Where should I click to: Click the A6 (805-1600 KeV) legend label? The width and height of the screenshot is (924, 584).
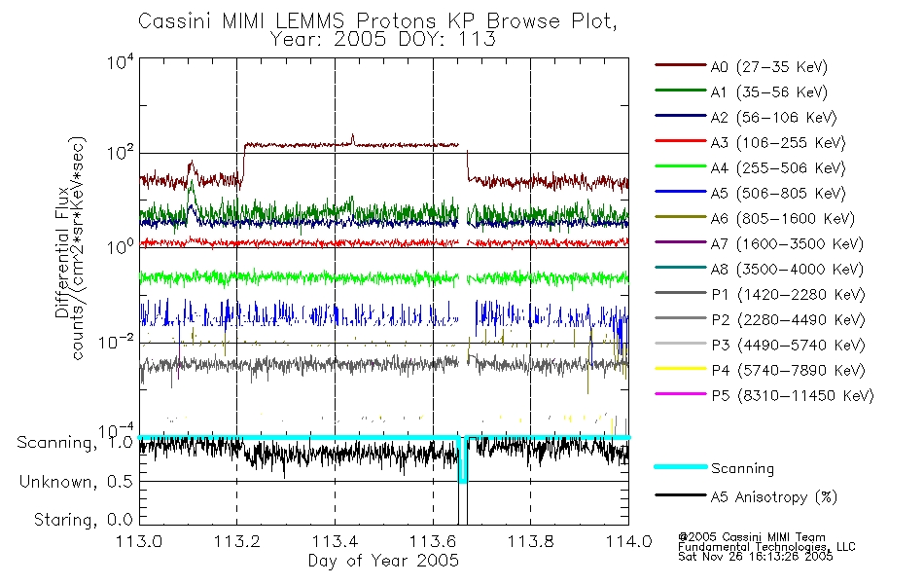[x=783, y=219]
